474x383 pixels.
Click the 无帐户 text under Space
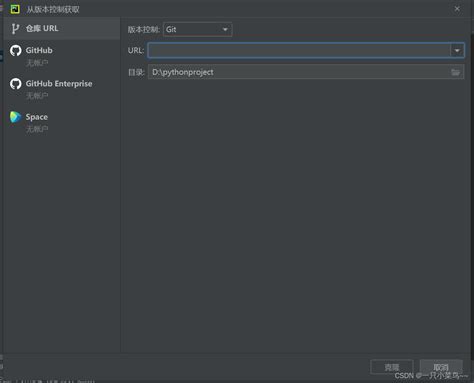[x=37, y=129]
